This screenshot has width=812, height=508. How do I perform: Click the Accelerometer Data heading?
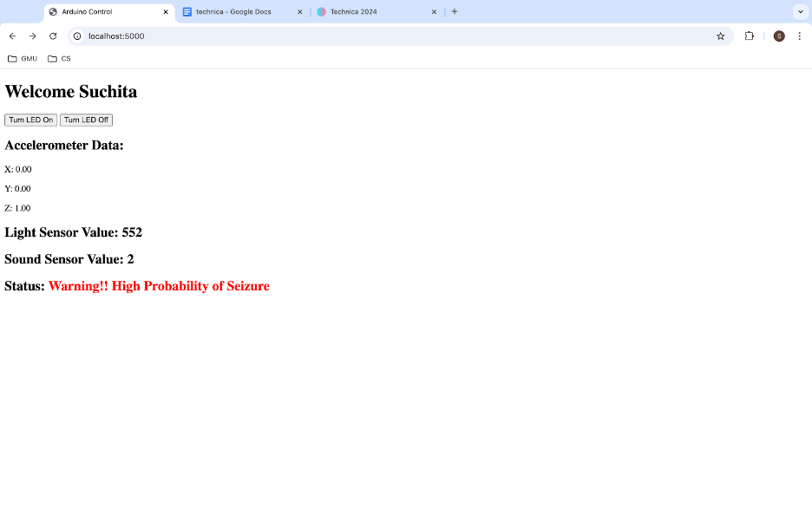(x=64, y=146)
